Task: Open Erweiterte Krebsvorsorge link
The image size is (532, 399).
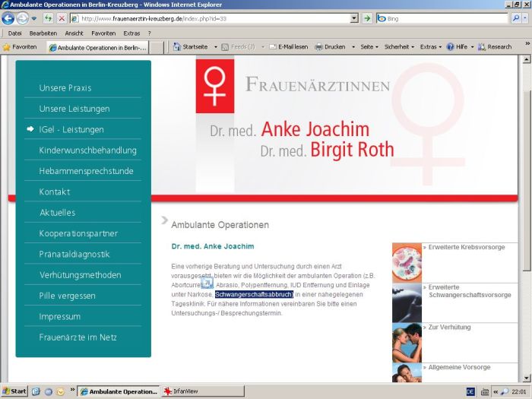Action: tap(467, 247)
